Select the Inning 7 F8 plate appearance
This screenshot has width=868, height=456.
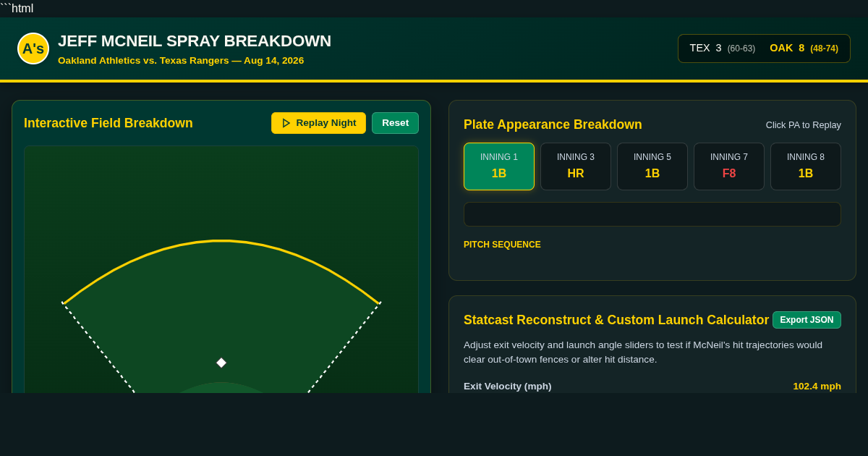click(729, 166)
